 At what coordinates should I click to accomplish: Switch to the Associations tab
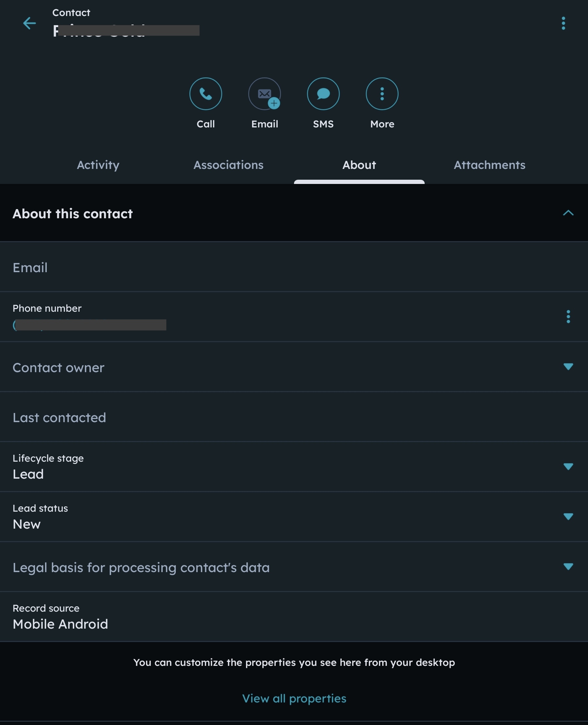[x=228, y=165]
